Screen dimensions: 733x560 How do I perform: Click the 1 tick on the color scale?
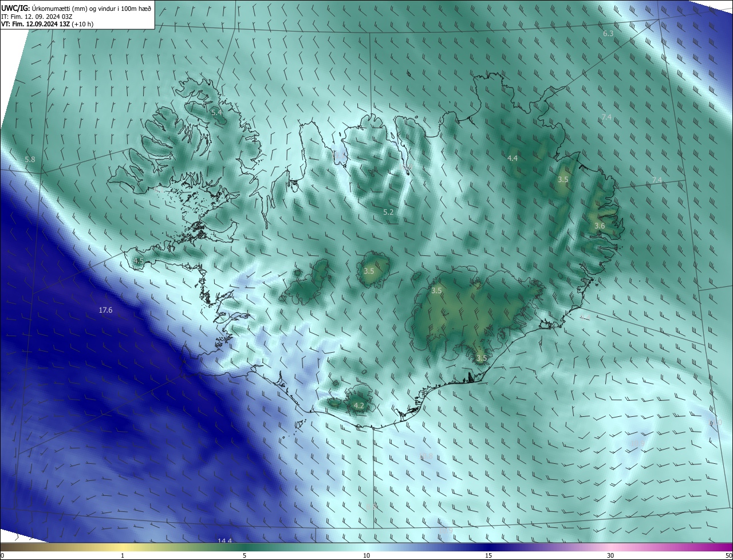pos(123,555)
